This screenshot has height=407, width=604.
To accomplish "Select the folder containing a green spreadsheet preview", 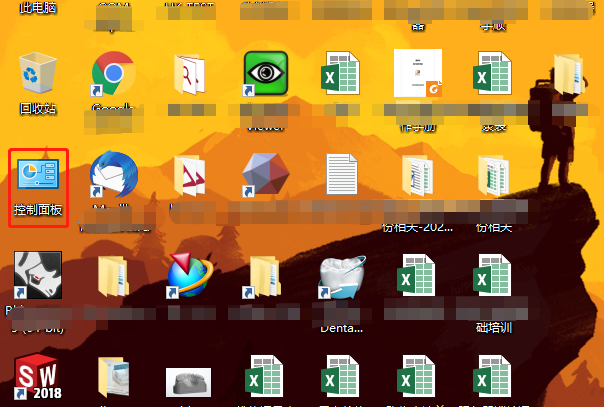I will (493, 175).
